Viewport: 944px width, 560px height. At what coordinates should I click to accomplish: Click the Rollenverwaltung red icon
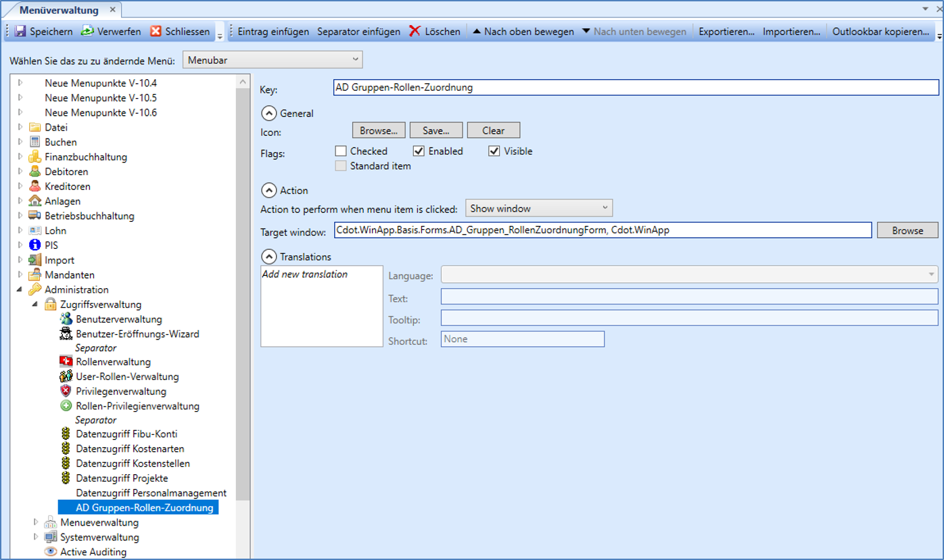pos(66,362)
